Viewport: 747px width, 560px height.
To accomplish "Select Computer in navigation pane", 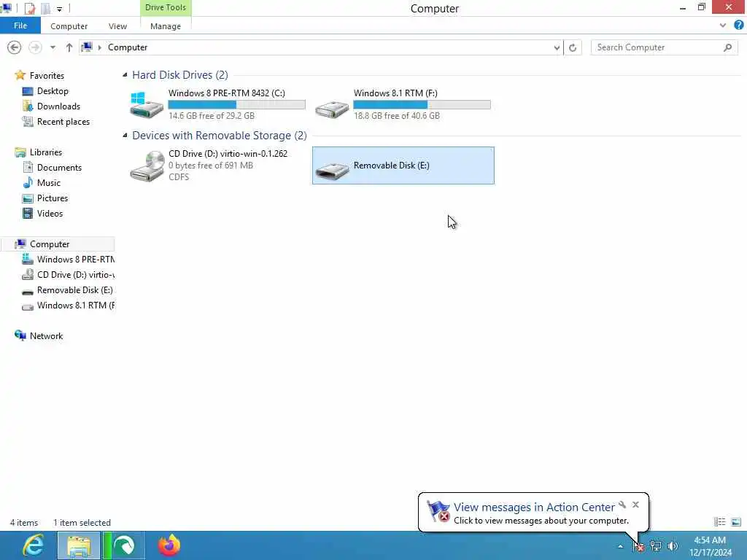I will [50, 244].
